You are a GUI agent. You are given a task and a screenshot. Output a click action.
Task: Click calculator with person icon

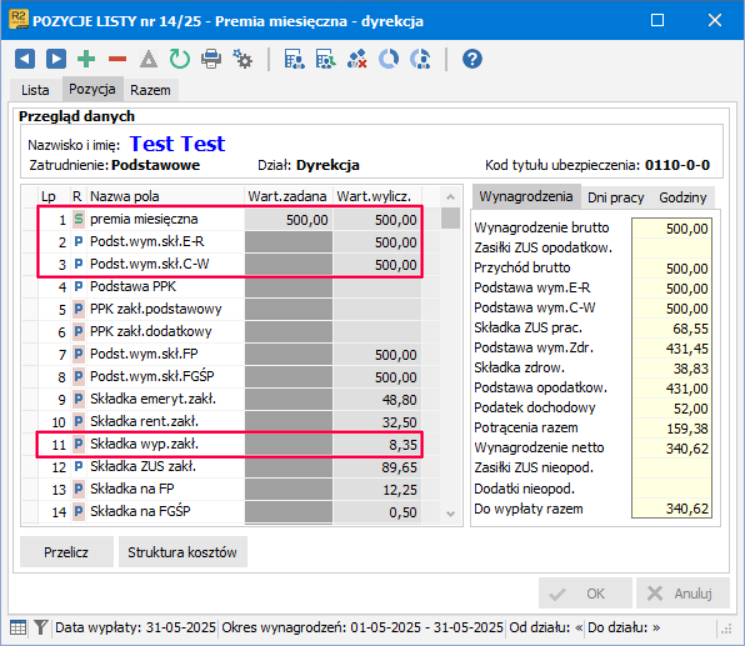coord(295,59)
